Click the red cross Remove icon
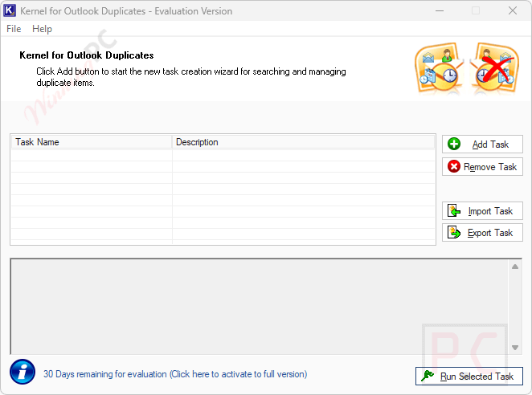Screen dimensions: 532x395 pyautogui.click(x=453, y=166)
